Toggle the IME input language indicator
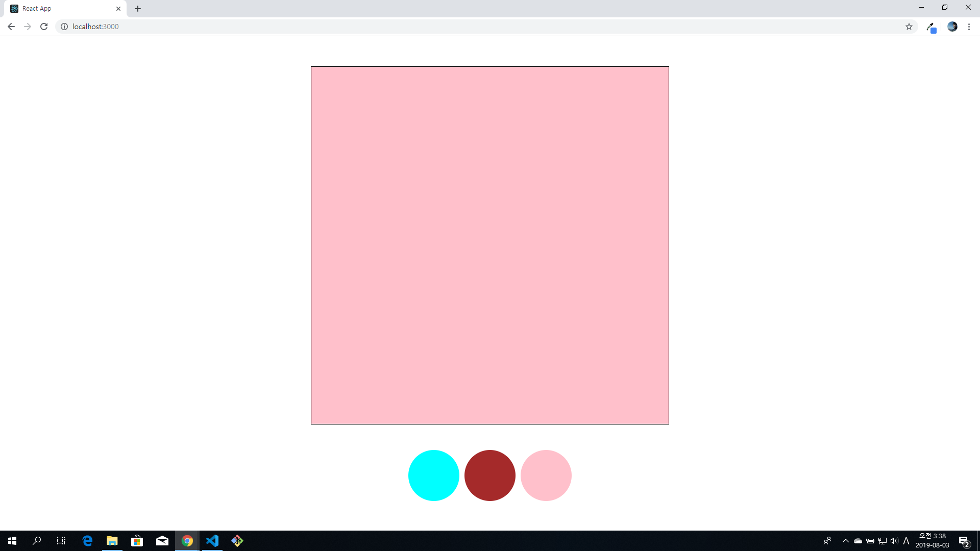The width and height of the screenshot is (980, 551). 906,541
